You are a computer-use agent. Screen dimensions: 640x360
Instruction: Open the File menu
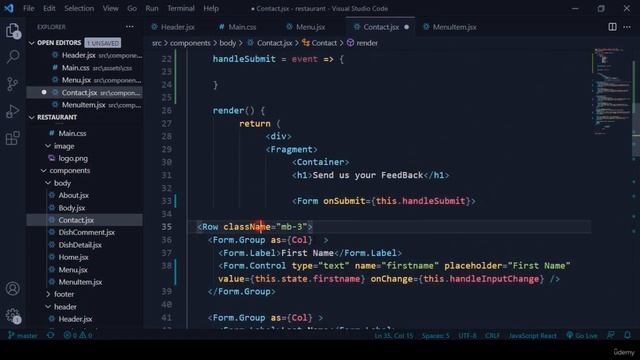pos(29,8)
